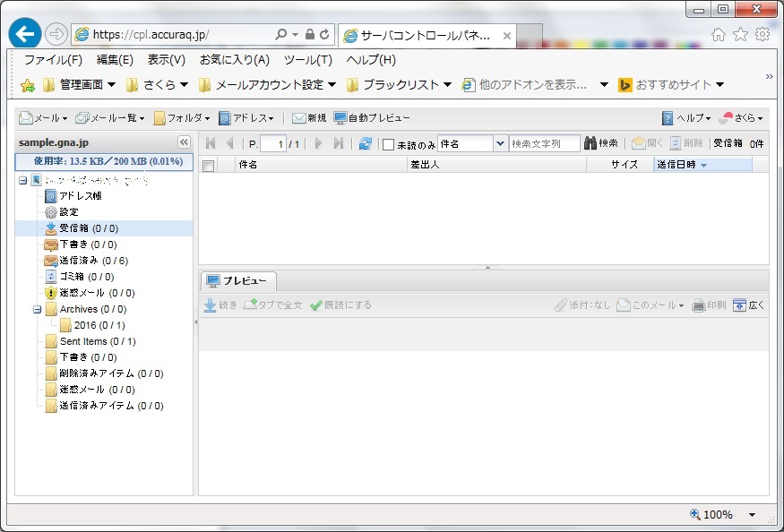
Task: Collapse the left folder panel
Action: [x=184, y=142]
